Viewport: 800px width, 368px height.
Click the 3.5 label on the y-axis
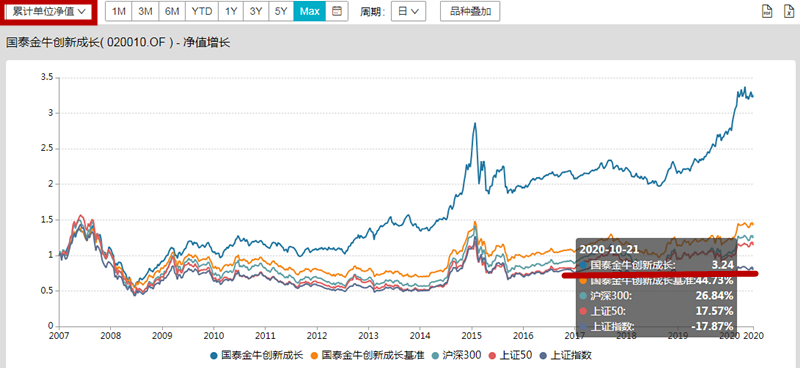pos(46,78)
